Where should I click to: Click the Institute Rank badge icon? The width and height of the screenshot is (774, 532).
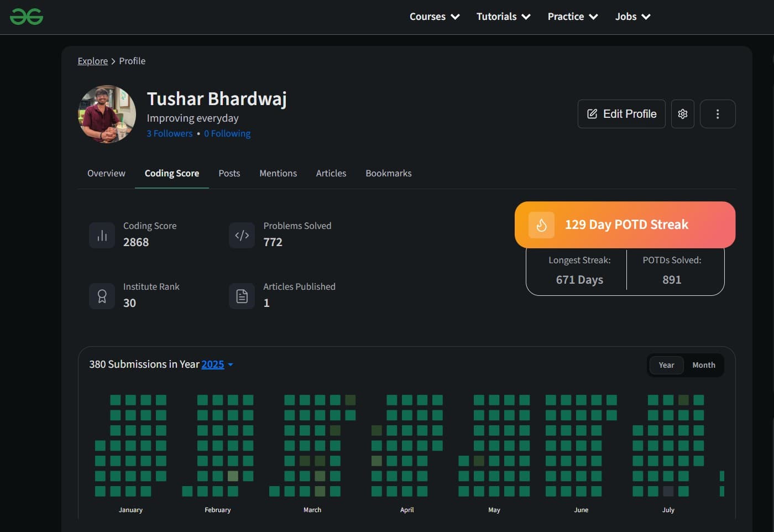[x=102, y=296]
